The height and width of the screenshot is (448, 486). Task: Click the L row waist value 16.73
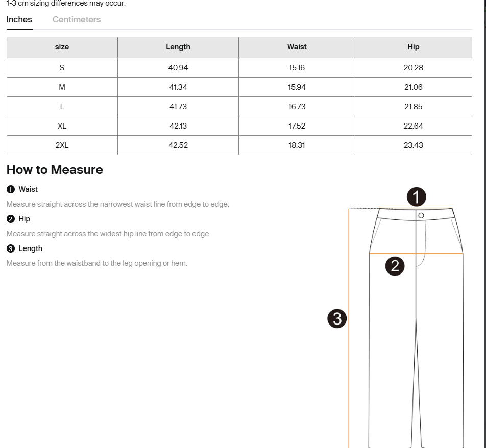click(x=297, y=107)
